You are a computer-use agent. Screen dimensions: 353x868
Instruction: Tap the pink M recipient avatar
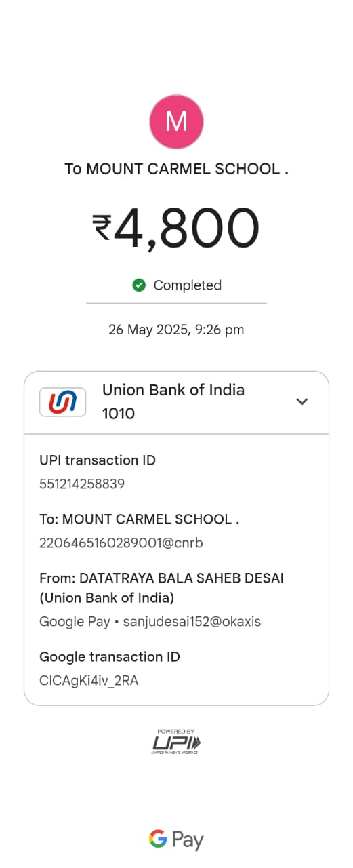(x=176, y=121)
